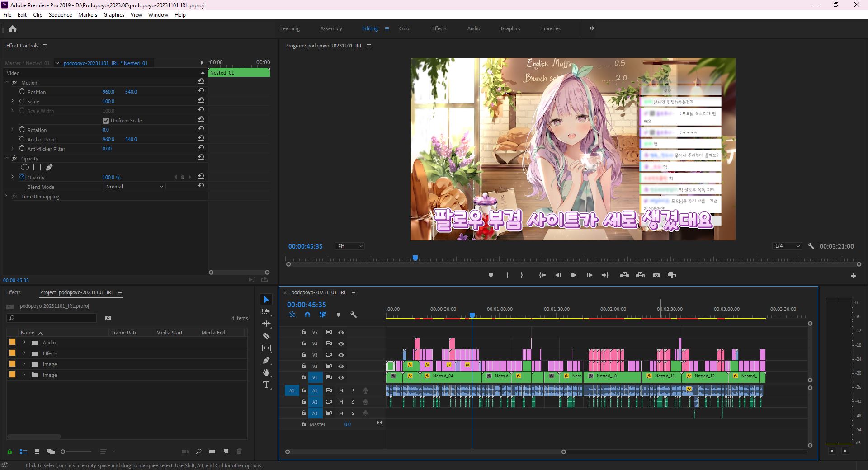Reset Opacity effect
Viewport: 868px width, 470px height.
click(x=201, y=157)
